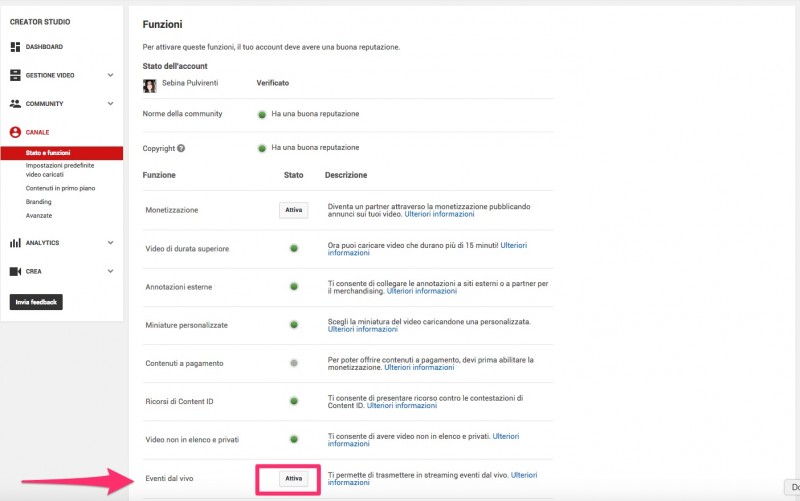Open the Avanzate channel settings

coord(39,215)
